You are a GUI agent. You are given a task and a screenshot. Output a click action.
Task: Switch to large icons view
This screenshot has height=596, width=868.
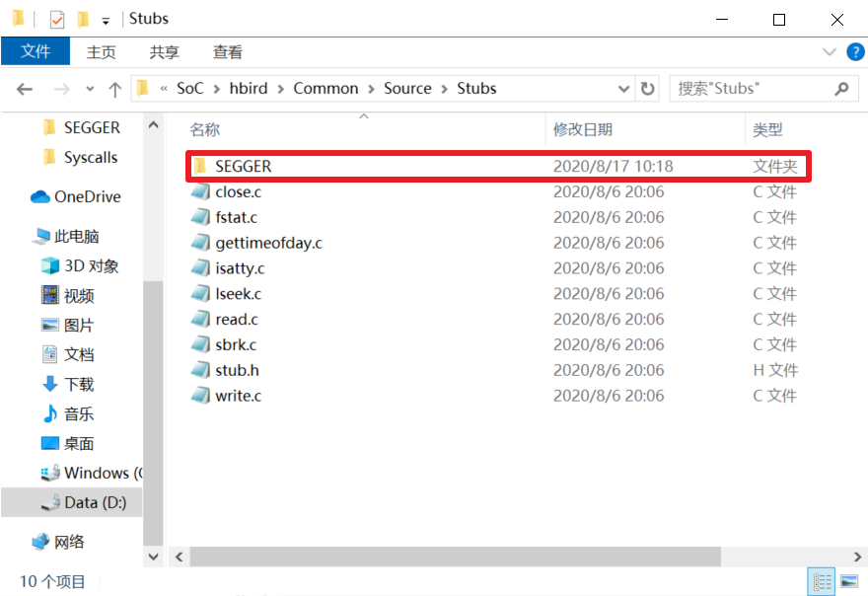click(x=847, y=581)
